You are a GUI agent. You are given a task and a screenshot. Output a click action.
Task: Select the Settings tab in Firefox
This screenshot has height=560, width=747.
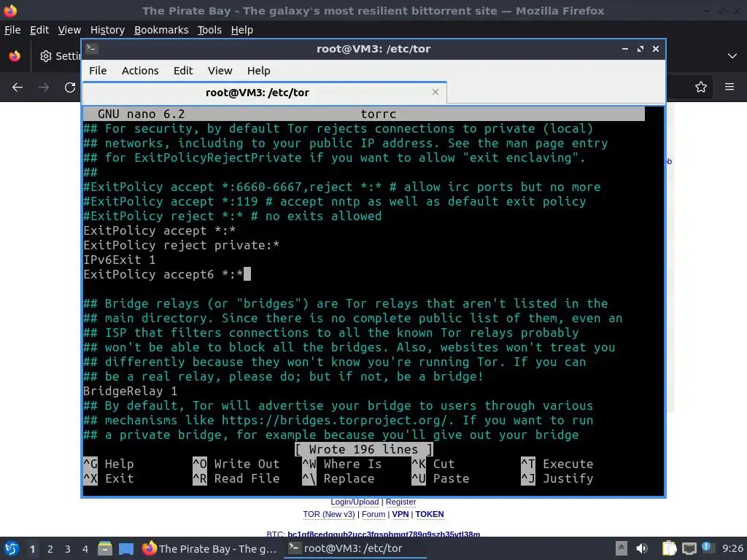click(x=59, y=56)
